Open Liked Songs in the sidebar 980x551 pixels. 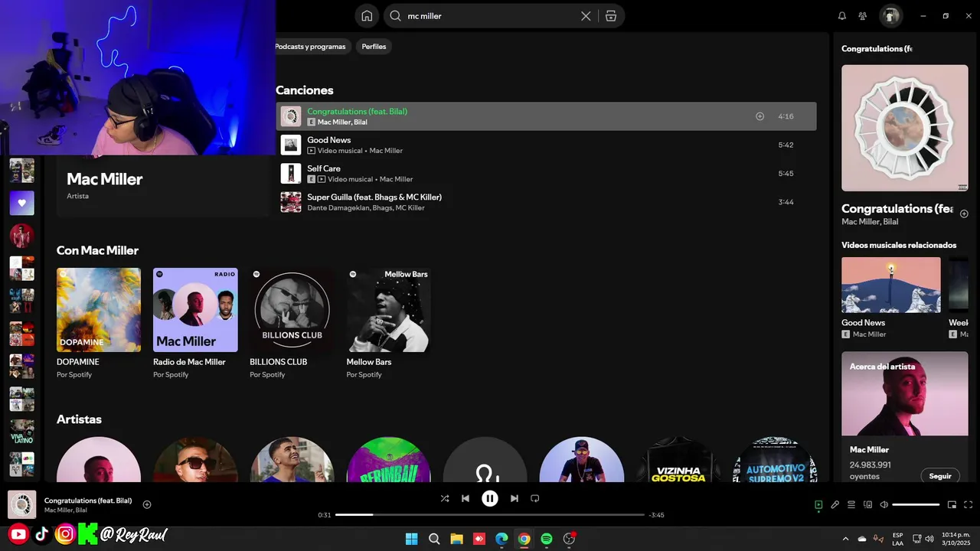[x=21, y=203]
